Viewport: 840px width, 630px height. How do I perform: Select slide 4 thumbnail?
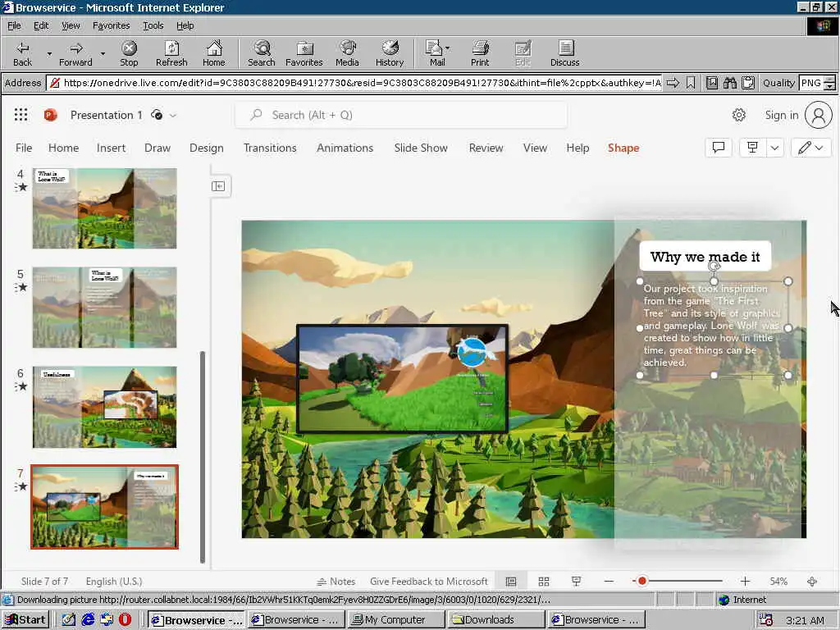[x=104, y=208]
